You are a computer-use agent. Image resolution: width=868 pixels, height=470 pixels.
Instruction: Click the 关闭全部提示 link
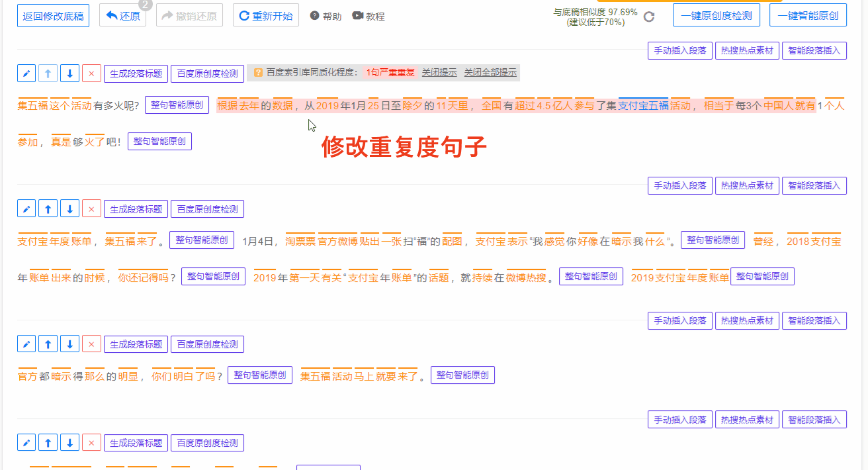point(490,73)
